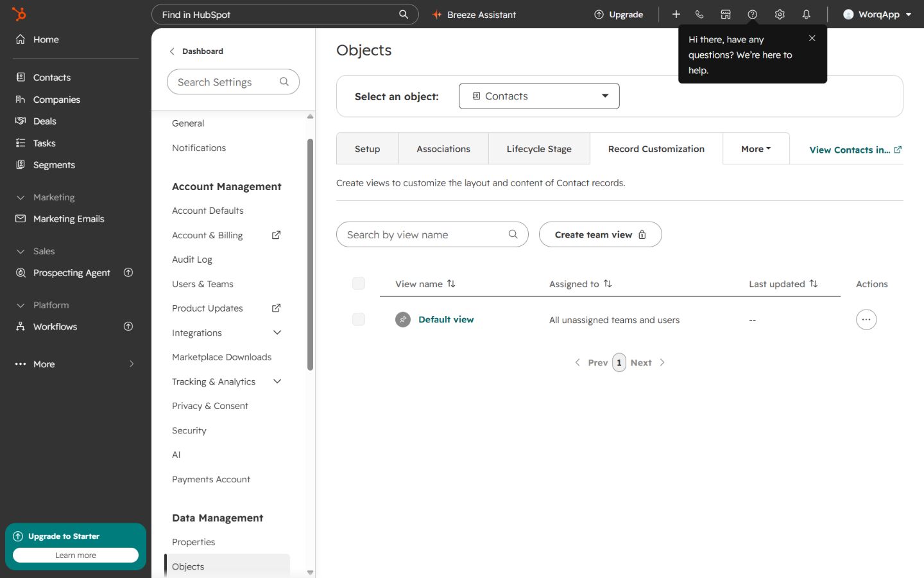Go back to Dashboard
Image resolution: width=924 pixels, height=578 pixels.
(196, 51)
